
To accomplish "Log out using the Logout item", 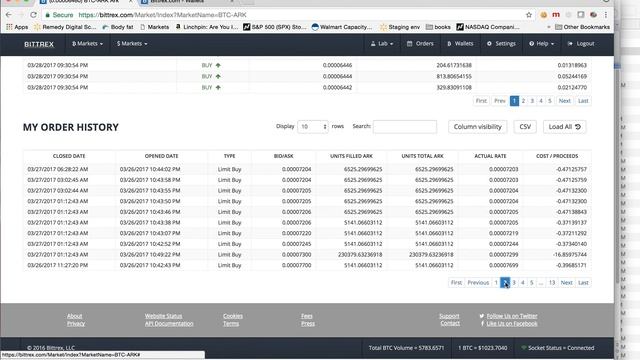I will click(581, 44).
